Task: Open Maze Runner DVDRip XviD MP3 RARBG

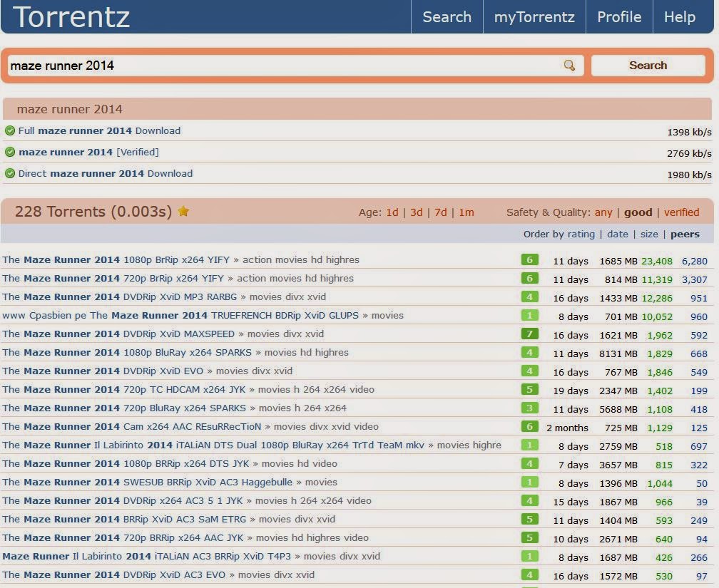Action: coord(120,297)
